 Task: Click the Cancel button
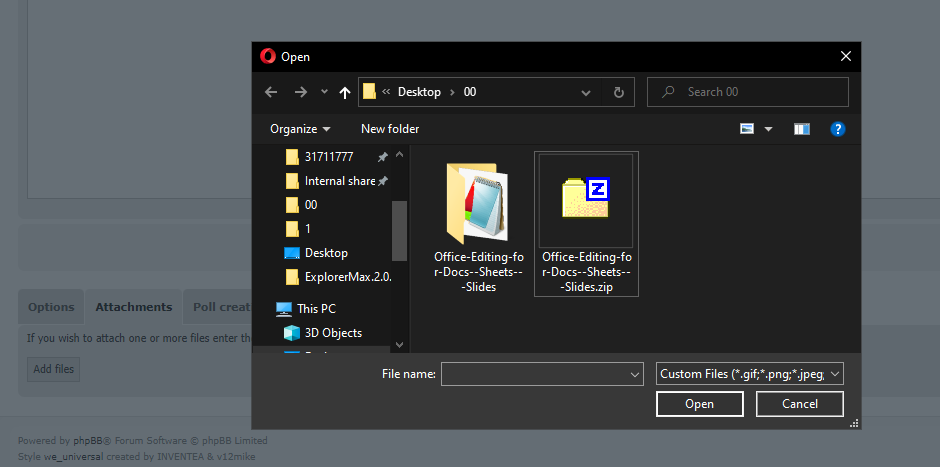click(800, 404)
